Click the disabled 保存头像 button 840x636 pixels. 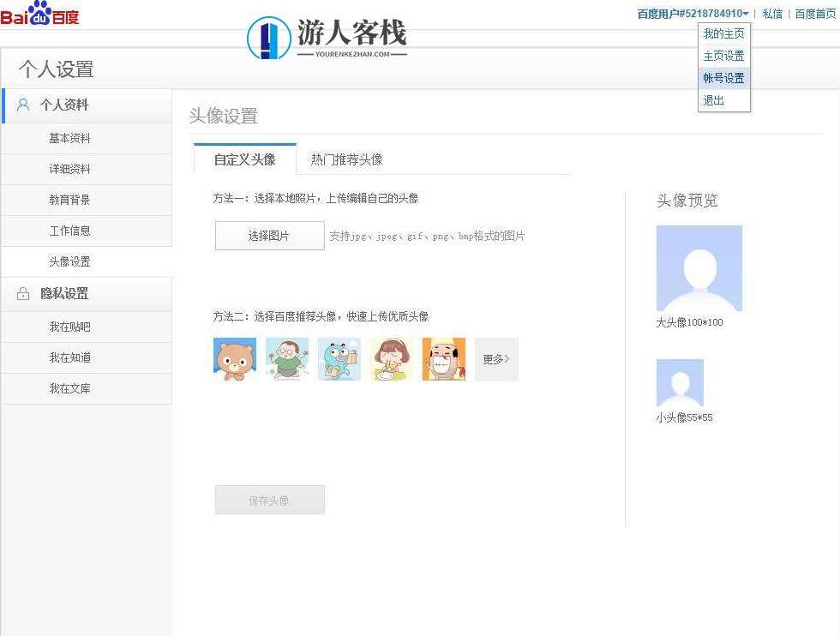tap(269, 501)
